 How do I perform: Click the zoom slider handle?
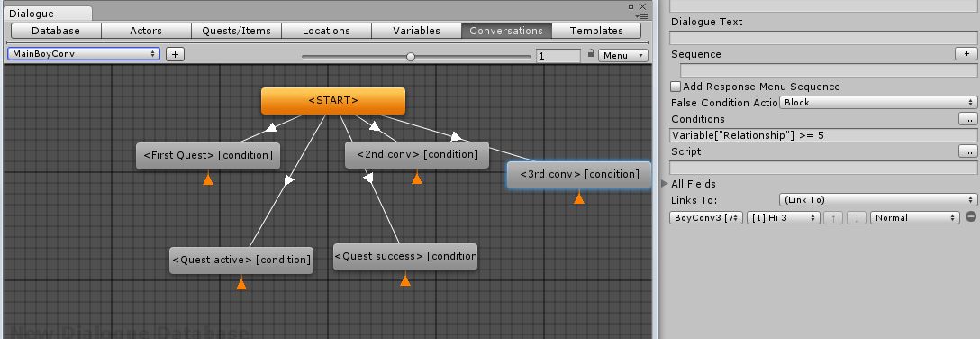[x=411, y=56]
